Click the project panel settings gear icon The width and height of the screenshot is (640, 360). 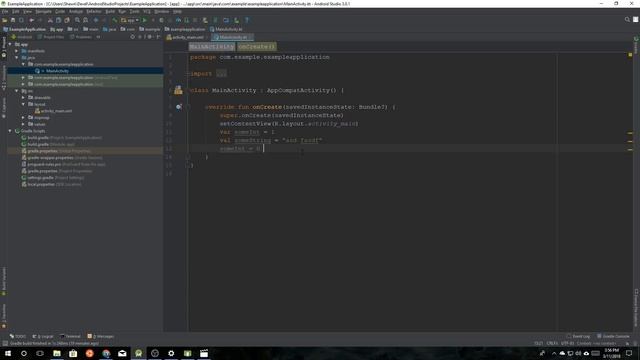click(149, 37)
